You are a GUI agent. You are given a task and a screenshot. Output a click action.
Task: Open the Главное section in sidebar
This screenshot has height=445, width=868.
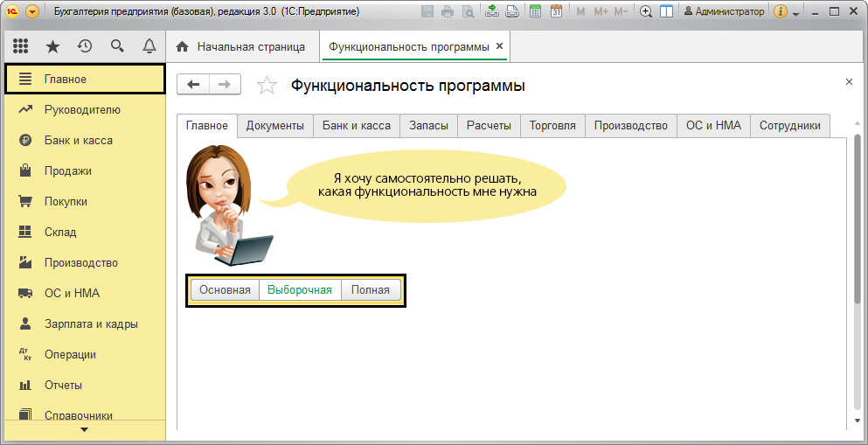[x=85, y=80]
